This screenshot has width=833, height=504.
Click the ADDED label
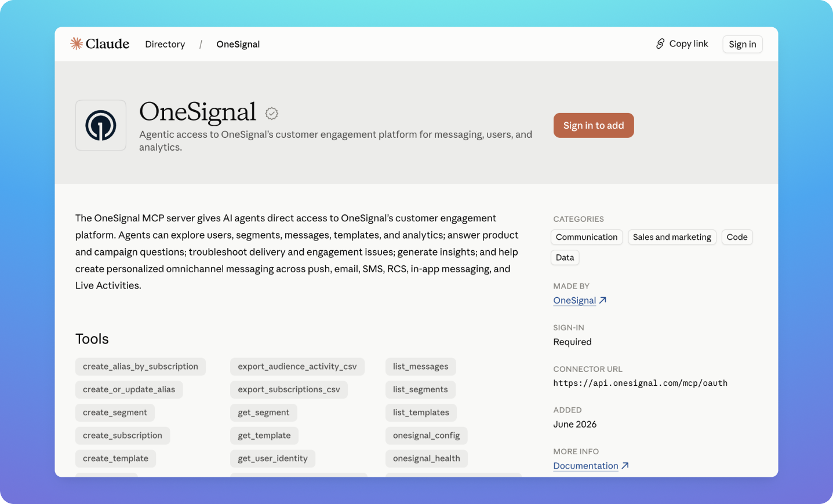tap(568, 410)
